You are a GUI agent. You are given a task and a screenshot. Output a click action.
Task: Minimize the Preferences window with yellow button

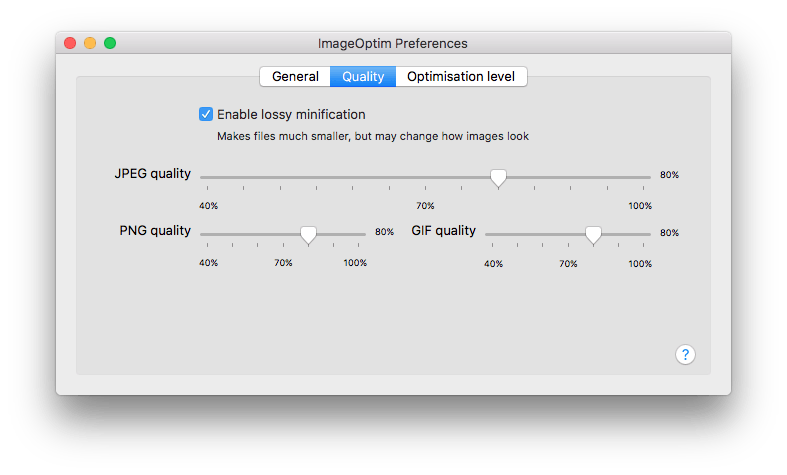coord(90,43)
